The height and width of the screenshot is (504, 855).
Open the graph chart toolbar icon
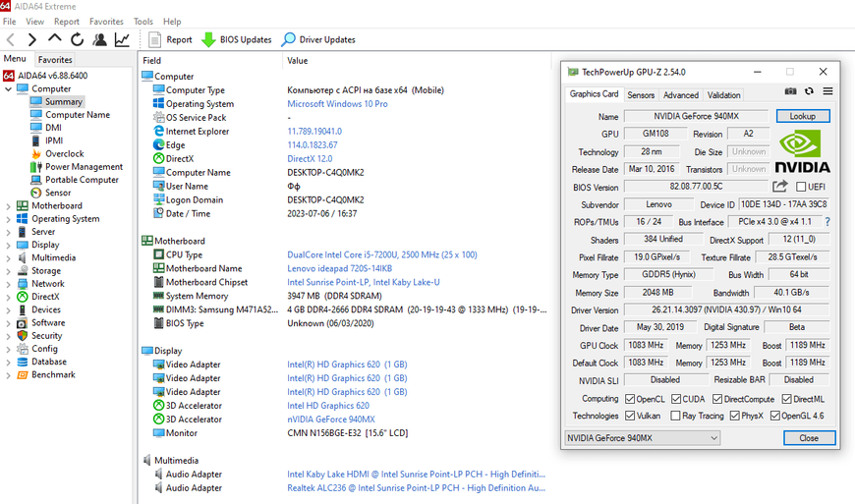pyautogui.click(x=122, y=39)
